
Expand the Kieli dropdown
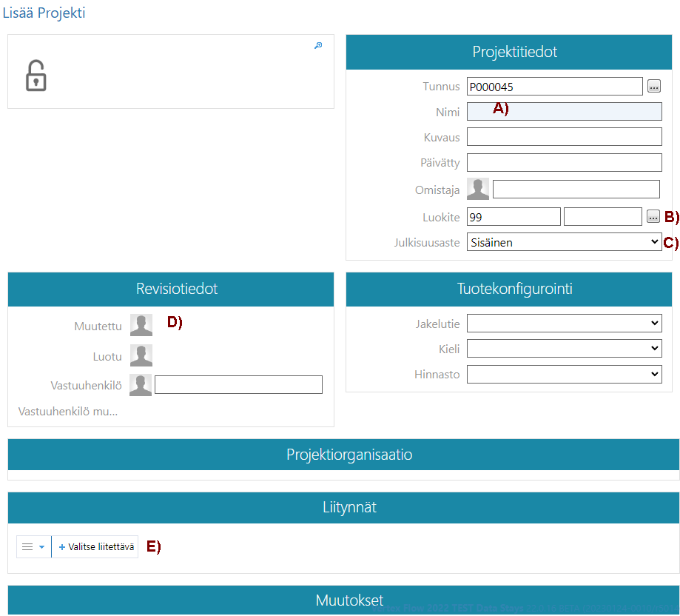pyautogui.click(x=564, y=349)
